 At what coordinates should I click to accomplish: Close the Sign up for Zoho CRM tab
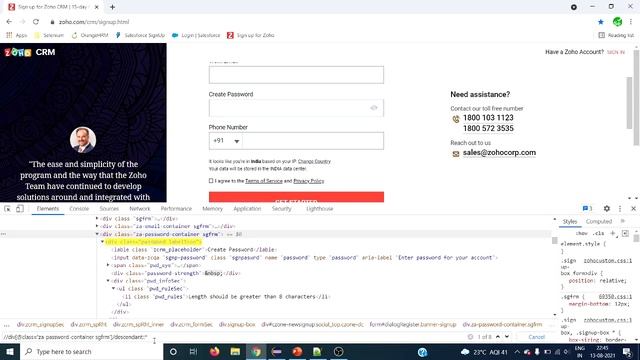[96, 7]
